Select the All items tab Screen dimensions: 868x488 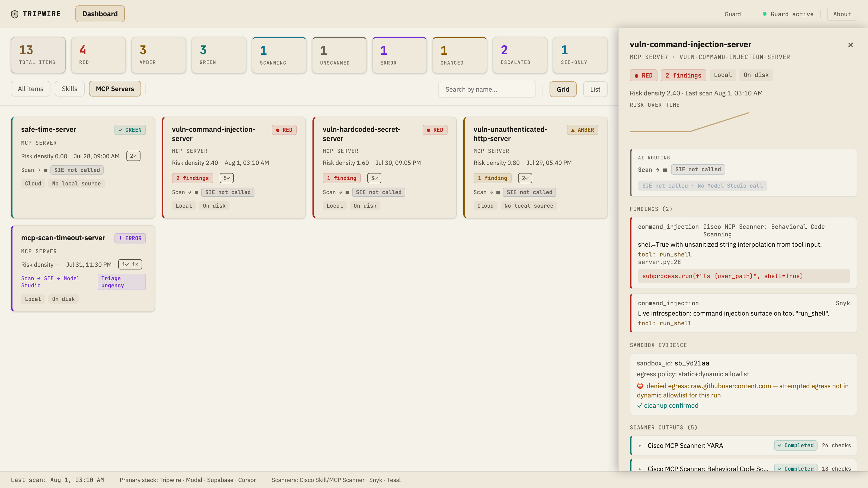point(31,89)
